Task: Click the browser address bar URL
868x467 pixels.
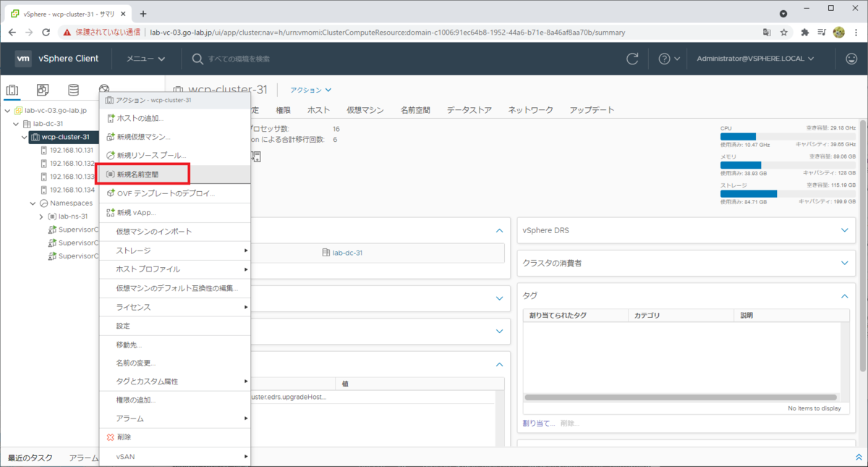Action: click(x=387, y=33)
